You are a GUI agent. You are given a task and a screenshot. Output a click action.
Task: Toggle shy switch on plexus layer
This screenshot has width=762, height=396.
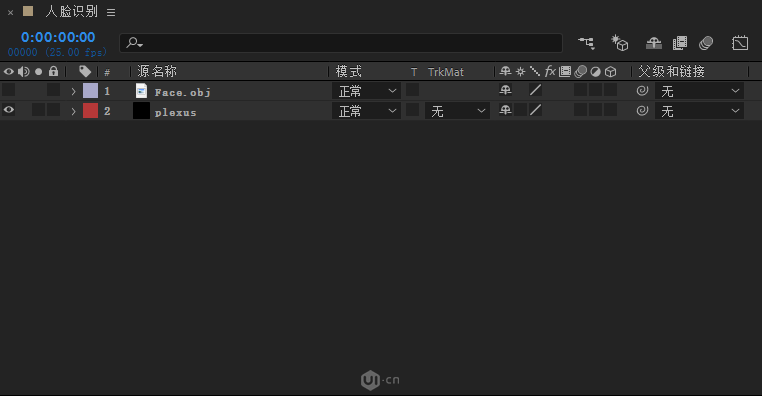click(x=505, y=110)
